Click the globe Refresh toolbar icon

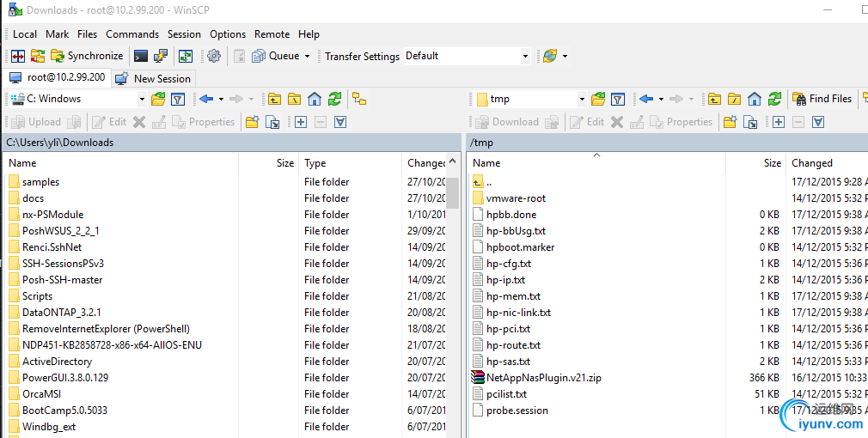tap(550, 56)
